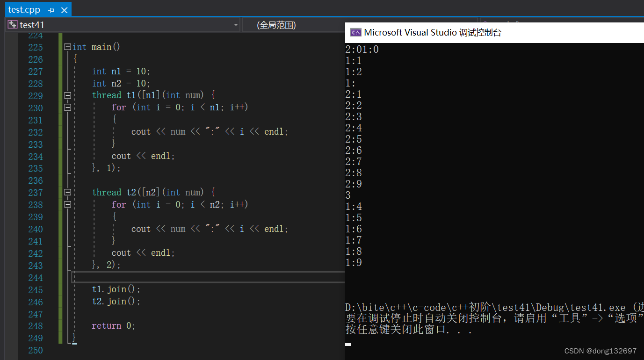Click the empty highlighted line 244
Image resolution: width=644 pixels, height=360 pixels.
coord(208,277)
